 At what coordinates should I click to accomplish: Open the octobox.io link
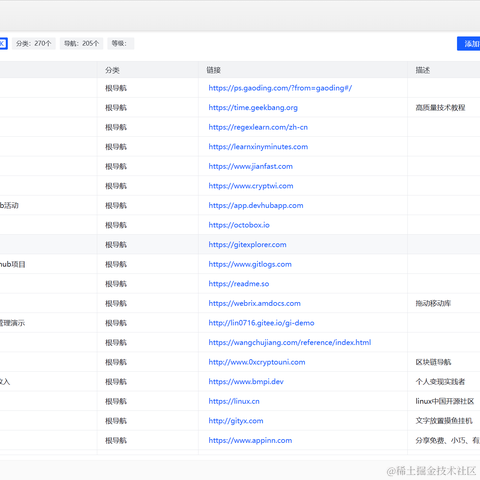pos(239,225)
